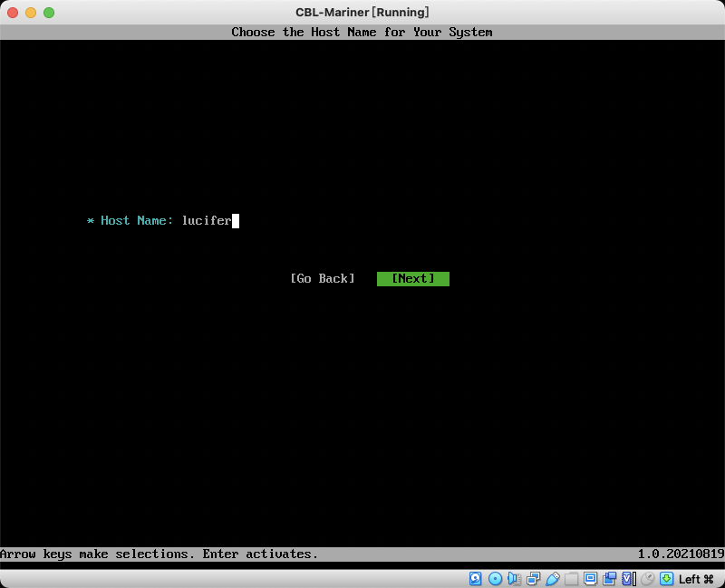Image resolution: width=725 pixels, height=588 pixels.
Task: Click the mouse integration indicator icon
Action: click(x=648, y=578)
